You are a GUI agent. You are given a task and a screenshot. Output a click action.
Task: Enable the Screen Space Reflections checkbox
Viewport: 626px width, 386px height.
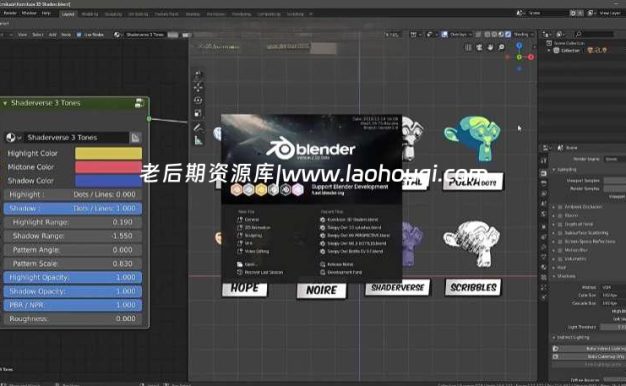pyautogui.click(x=560, y=241)
